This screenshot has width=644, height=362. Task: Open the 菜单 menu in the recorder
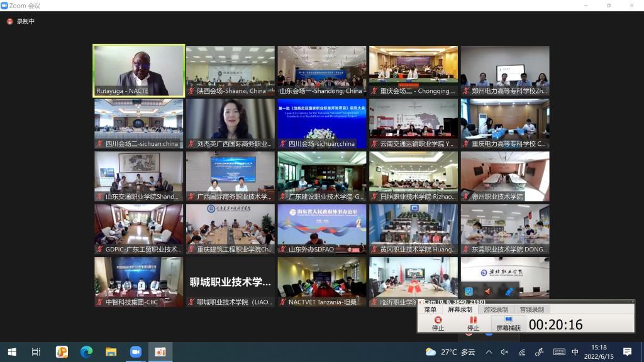click(x=430, y=309)
